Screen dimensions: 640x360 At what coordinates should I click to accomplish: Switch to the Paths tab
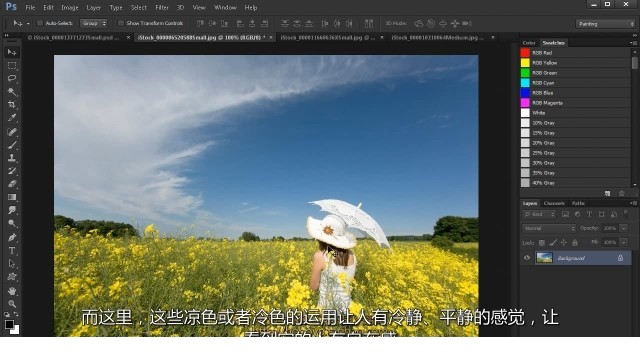(578, 203)
